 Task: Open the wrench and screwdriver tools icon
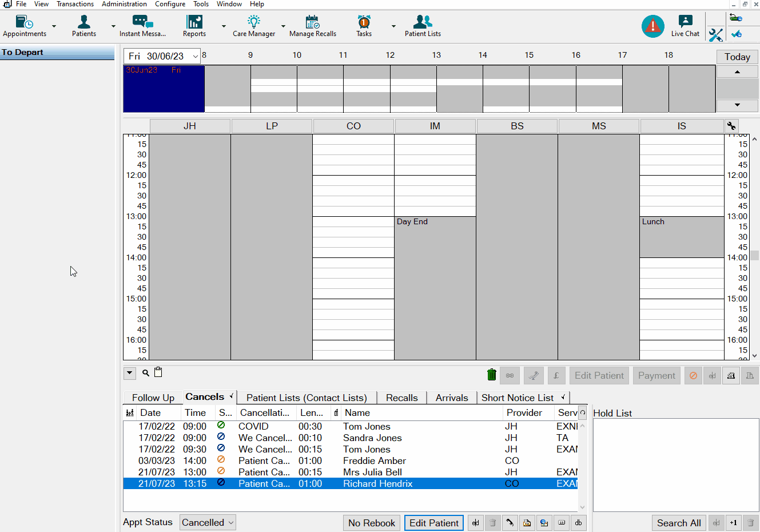715,34
